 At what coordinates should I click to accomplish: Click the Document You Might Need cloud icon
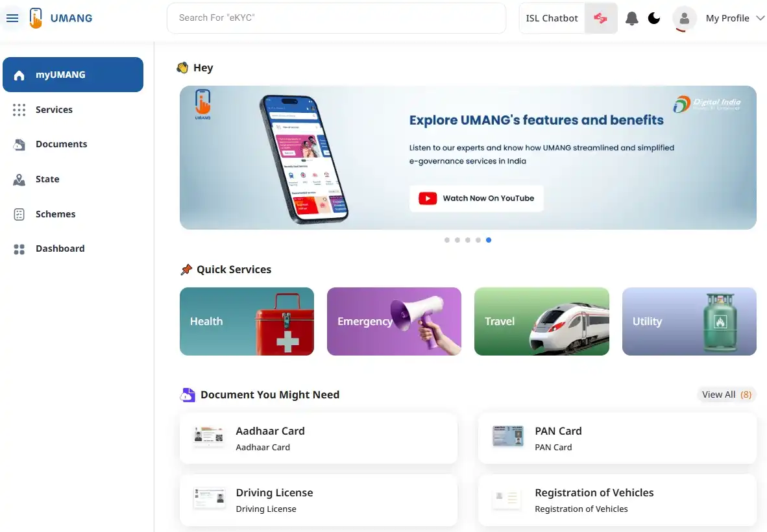click(x=188, y=394)
